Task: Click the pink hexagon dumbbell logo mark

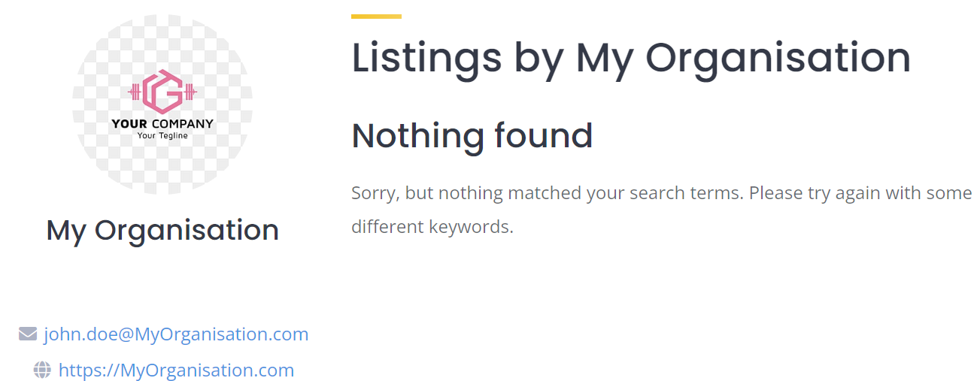Action: pos(162,92)
